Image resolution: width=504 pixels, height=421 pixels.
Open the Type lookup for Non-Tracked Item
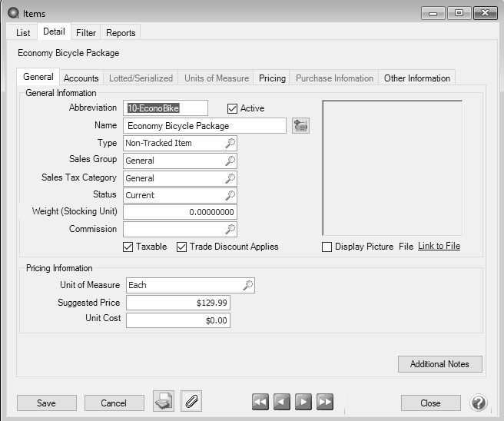click(230, 143)
